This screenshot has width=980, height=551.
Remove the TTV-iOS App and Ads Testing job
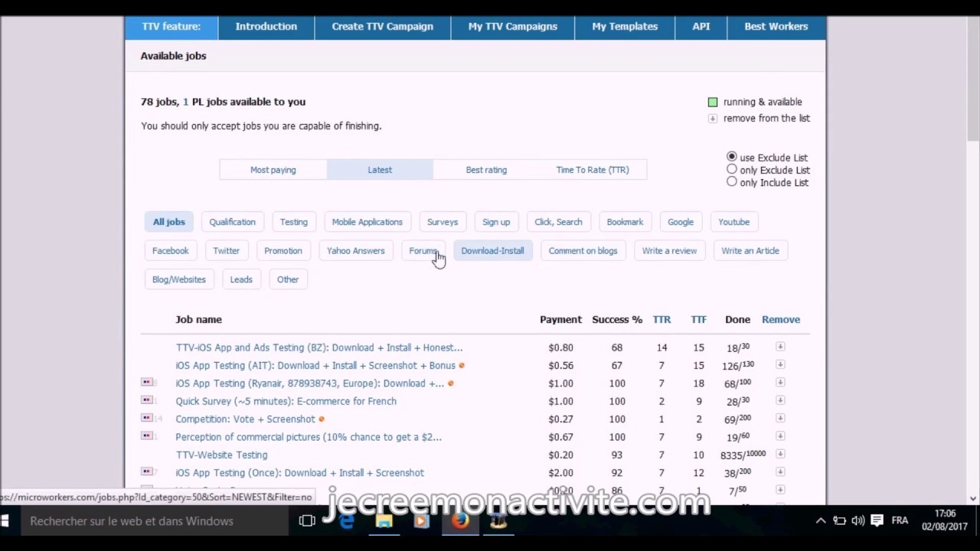point(780,347)
